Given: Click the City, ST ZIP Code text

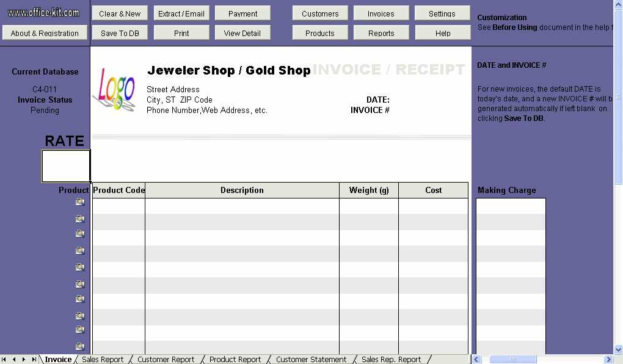Looking at the screenshot, I should pos(179,100).
